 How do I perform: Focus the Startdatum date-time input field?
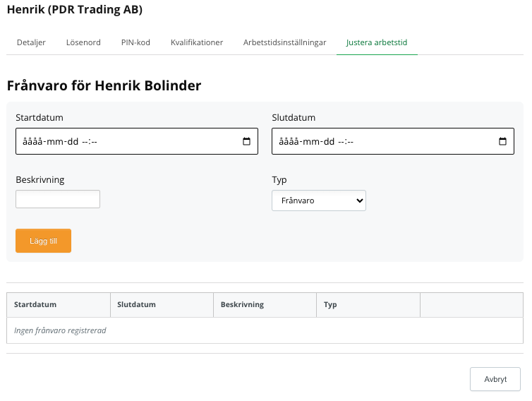click(x=127, y=141)
